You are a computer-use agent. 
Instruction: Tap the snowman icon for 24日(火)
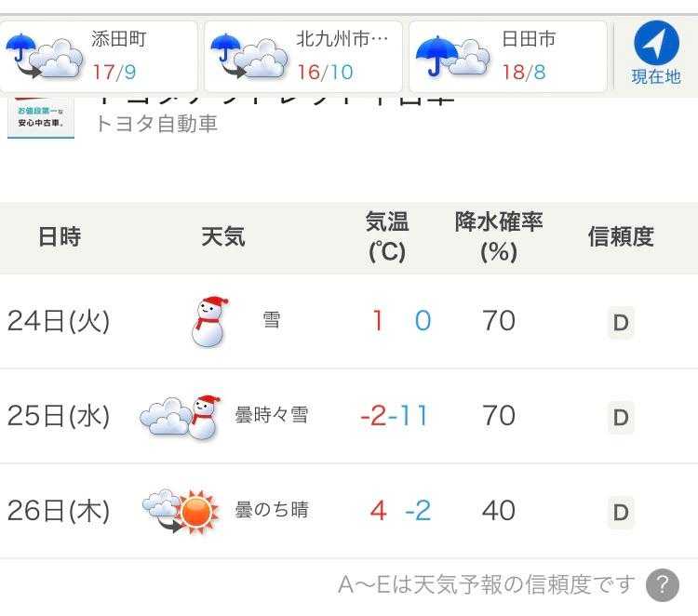click(209, 322)
